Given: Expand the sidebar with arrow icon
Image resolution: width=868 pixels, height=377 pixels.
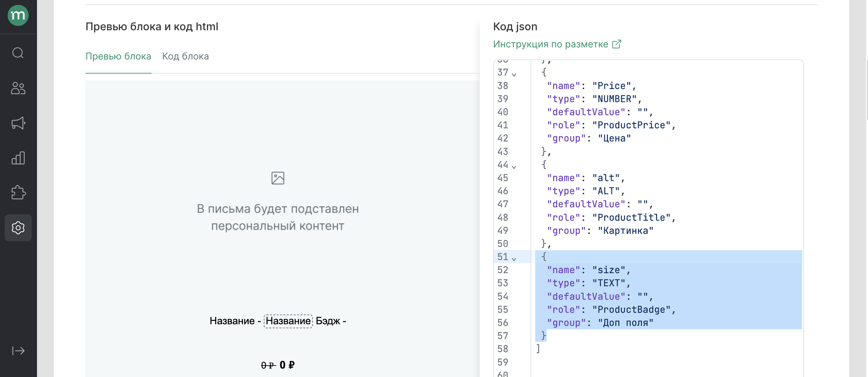Looking at the screenshot, I should [18, 351].
